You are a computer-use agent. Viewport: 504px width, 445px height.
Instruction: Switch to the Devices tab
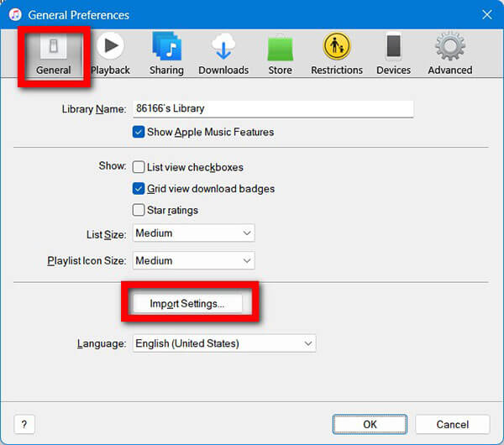pos(393,55)
